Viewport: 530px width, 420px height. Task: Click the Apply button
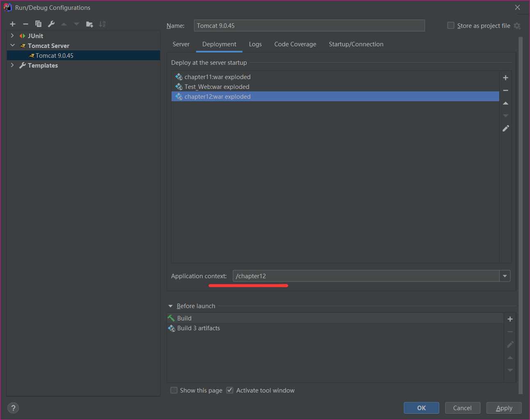(x=504, y=408)
